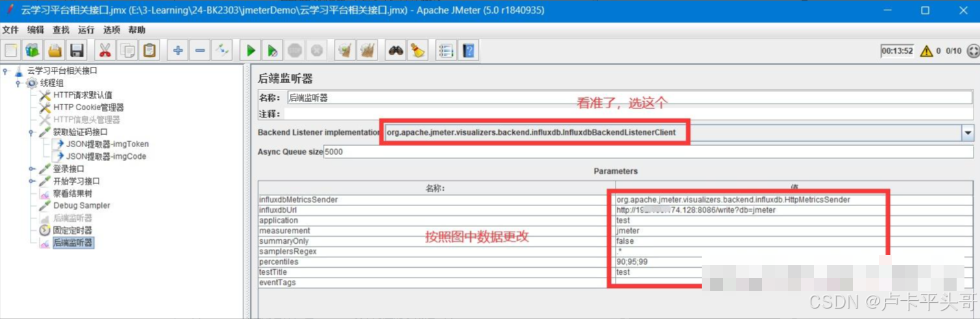Shut down test threads icon

317,50
